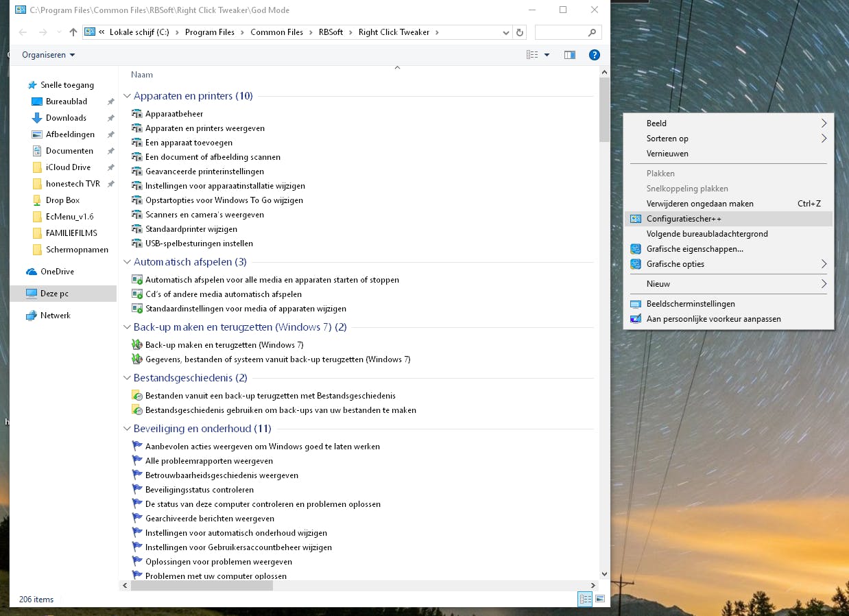Click the search magnifier icon
Screen dimensions: 849x616
click(592, 32)
